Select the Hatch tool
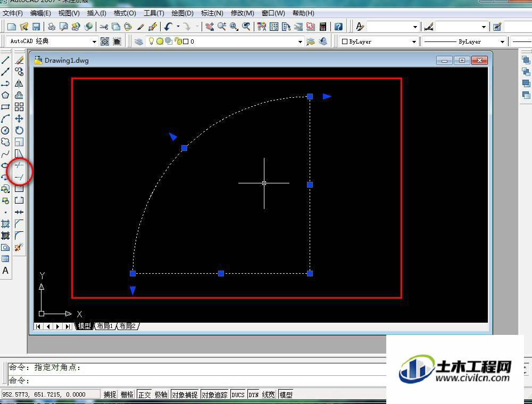The width and height of the screenshot is (532, 404). click(x=5, y=224)
